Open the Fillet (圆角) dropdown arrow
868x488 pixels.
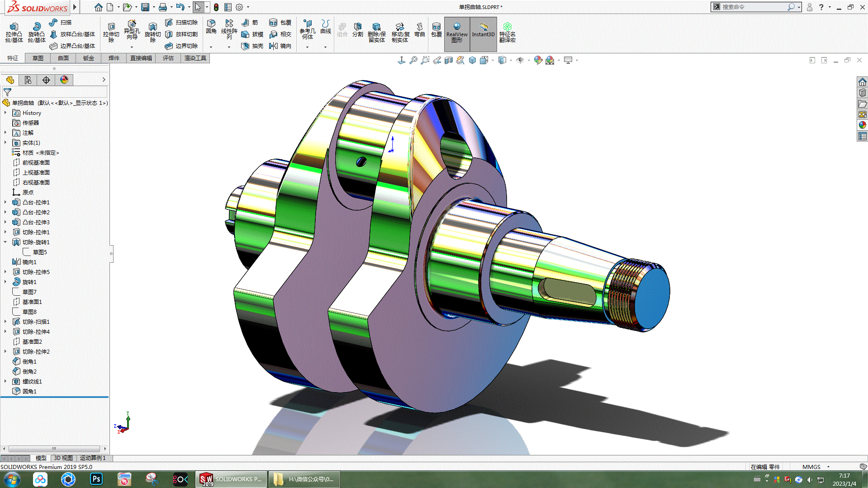click(x=211, y=47)
